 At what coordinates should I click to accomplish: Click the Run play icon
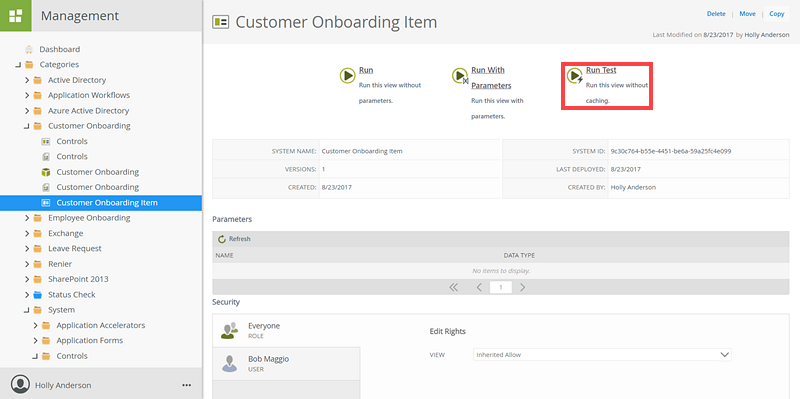tap(347, 76)
